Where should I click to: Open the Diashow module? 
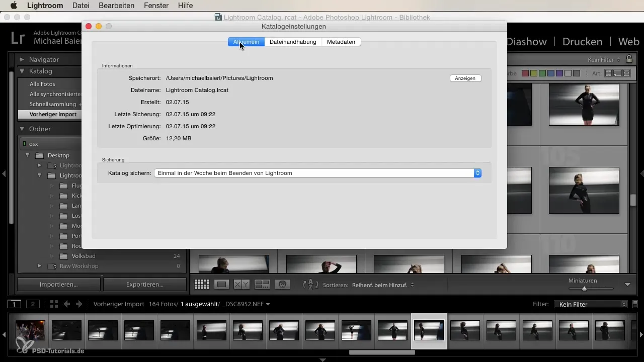(x=526, y=42)
